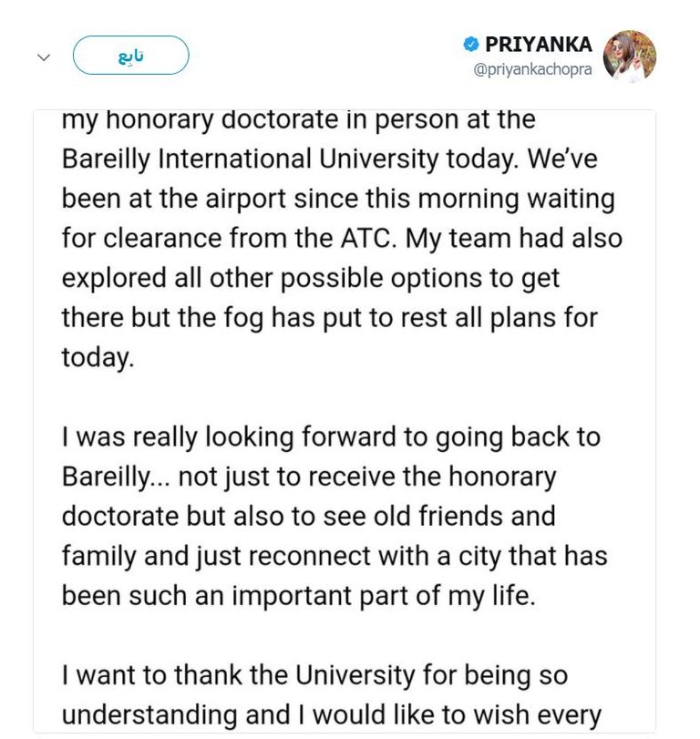Click the blue verified badge beside PRIYANKA
This screenshot has width=700, height=739.
pos(471,45)
